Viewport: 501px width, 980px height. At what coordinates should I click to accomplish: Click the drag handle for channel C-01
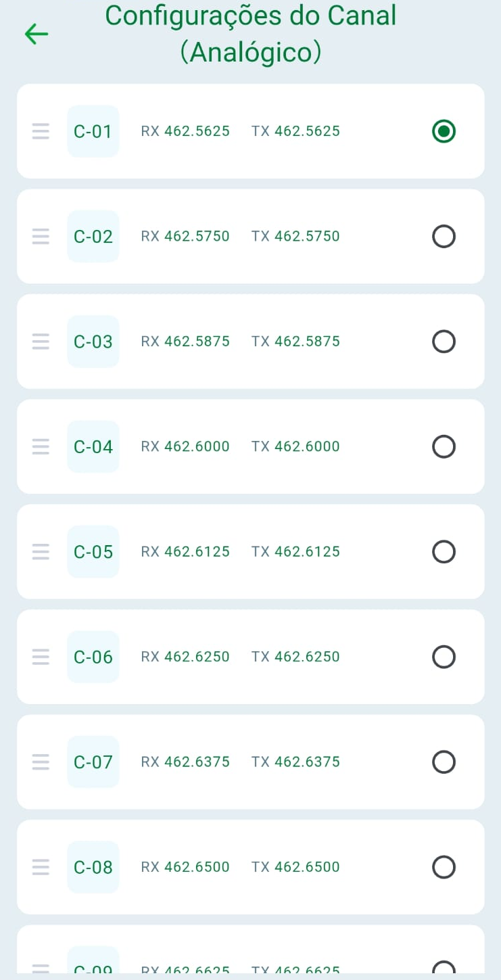(x=41, y=131)
